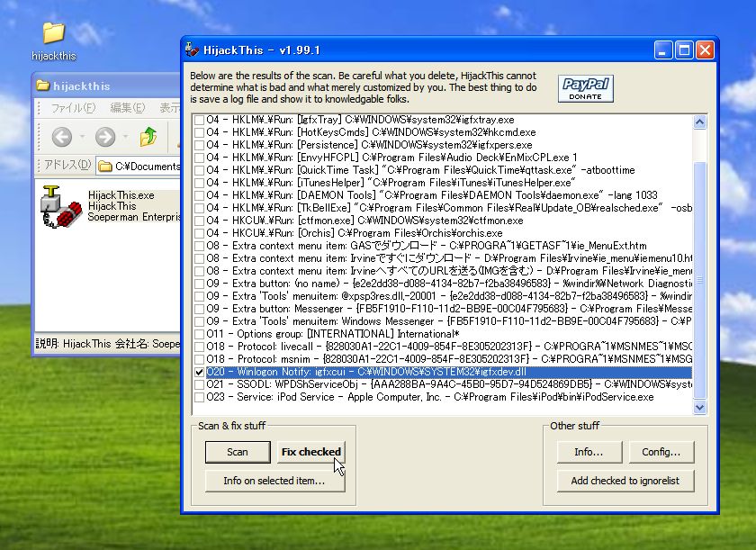Screen dimensions: 756x550
Task: Click the Scan button
Action: pyautogui.click(x=238, y=452)
